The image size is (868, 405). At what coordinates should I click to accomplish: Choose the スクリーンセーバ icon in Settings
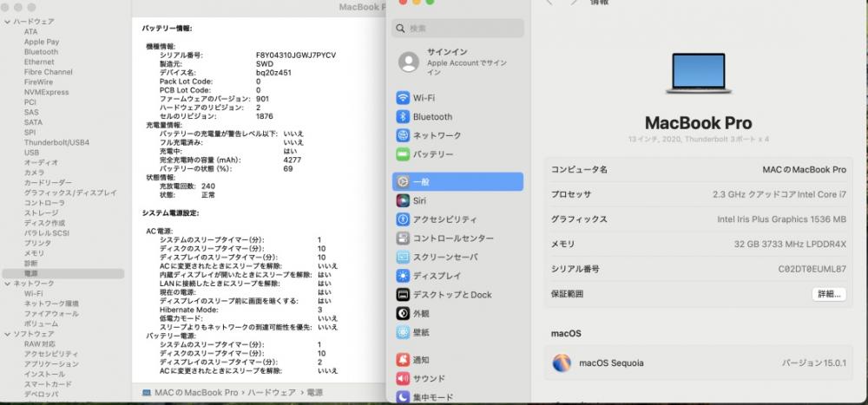(403, 258)
